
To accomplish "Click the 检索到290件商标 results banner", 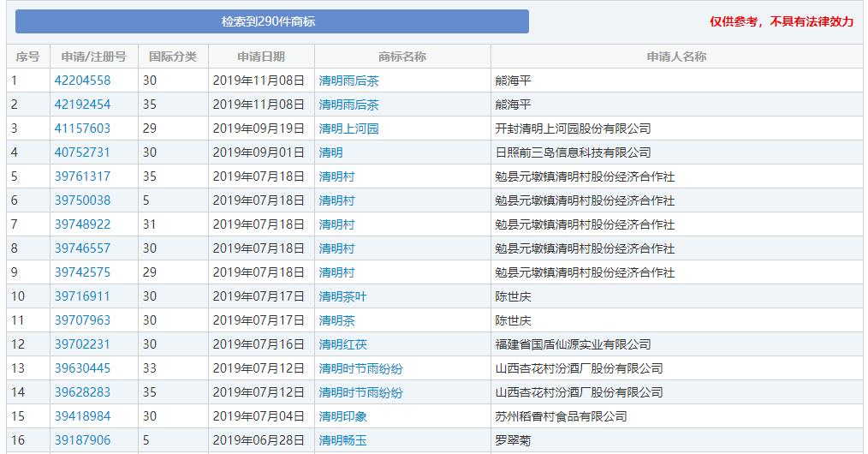I will (x=272, y=21).
